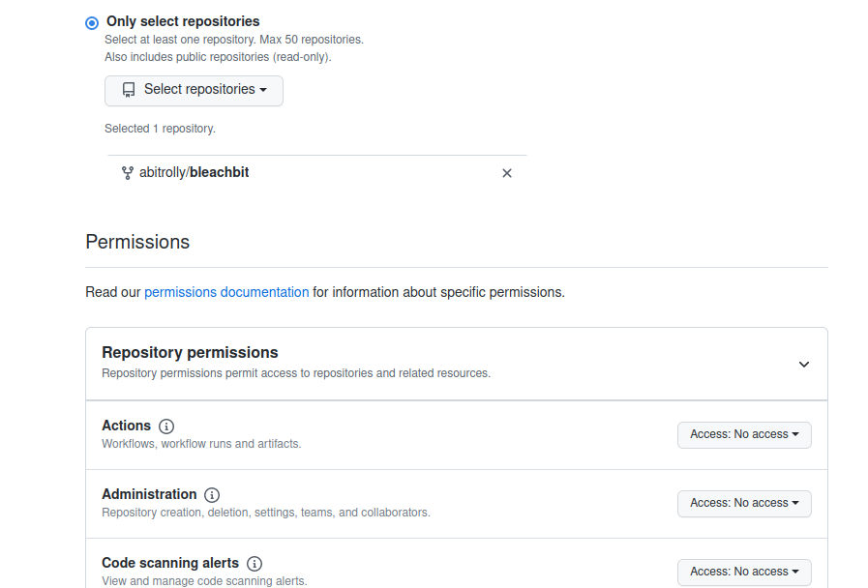
Task: Click the abitrolly/bleachbit repository name
Action: [194, 172]
